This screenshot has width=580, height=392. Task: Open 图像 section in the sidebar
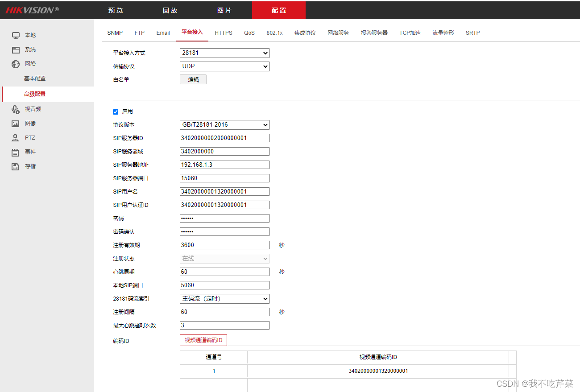coord(30,124)
